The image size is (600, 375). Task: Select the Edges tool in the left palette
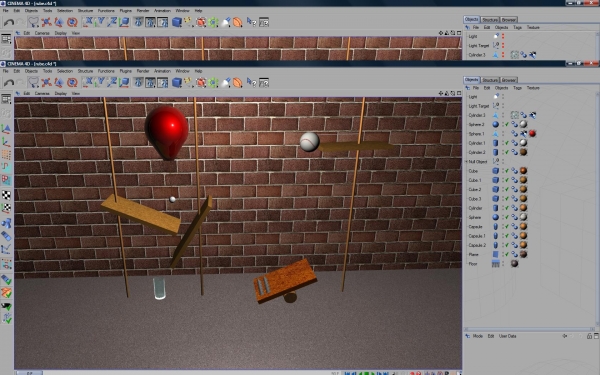[x=6, y=167]
